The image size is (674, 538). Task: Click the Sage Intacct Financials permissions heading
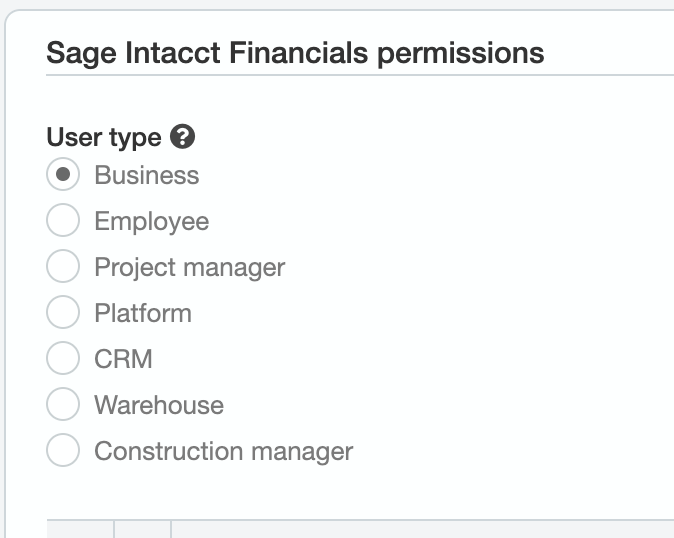click(295, 52)
